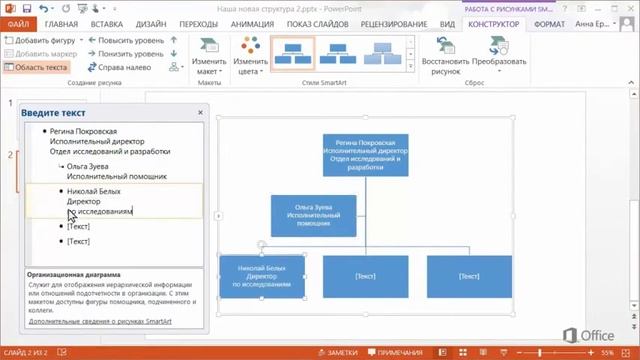This screenshot has height=360, width=640.
Task: Click the Help question mark icon
Action: tap(565, 9)
